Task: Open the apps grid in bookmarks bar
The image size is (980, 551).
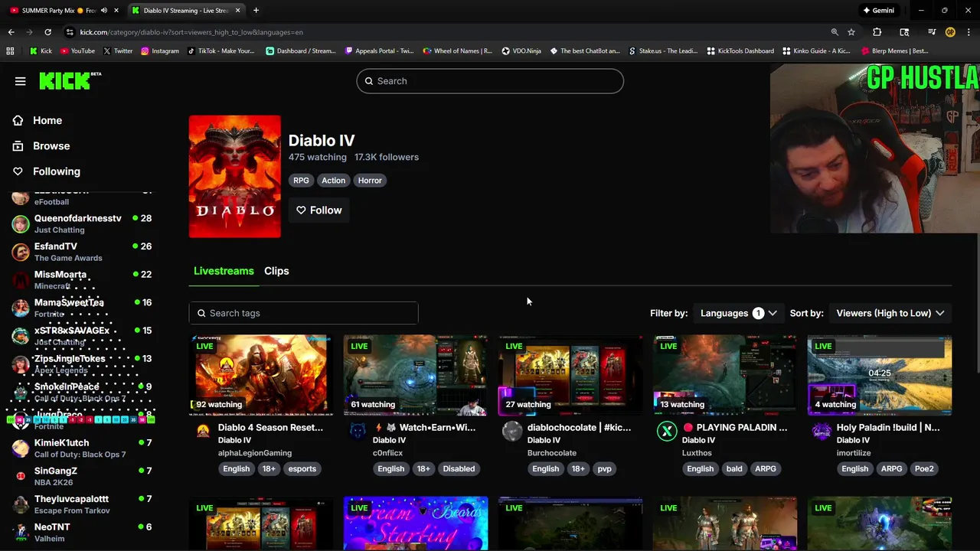Action: click(10, 51)
